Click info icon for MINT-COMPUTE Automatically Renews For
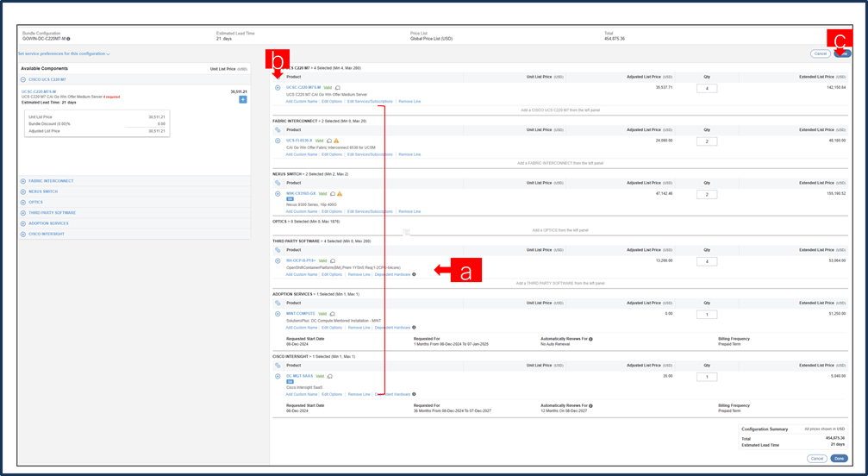The width and height of the screenshot is (868, 476). [590, 339]
